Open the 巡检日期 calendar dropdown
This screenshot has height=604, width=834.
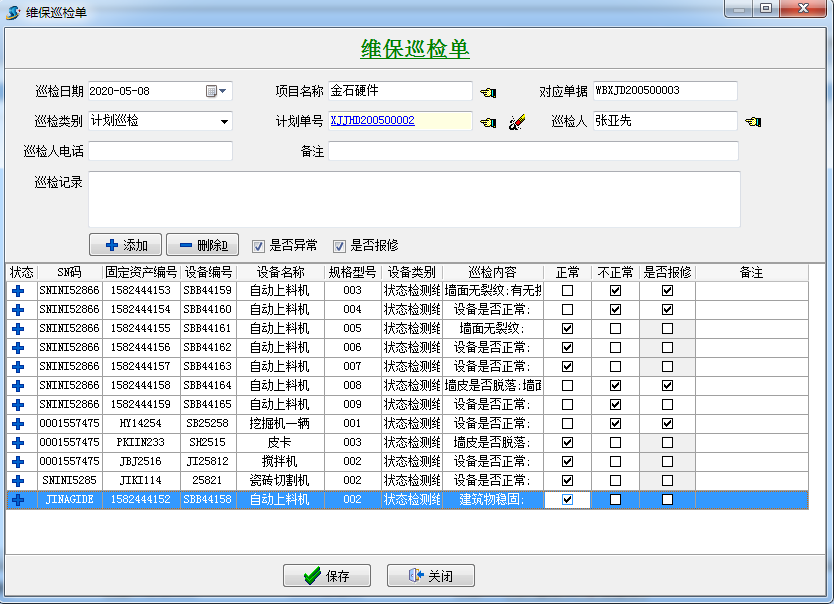point(217,91)
